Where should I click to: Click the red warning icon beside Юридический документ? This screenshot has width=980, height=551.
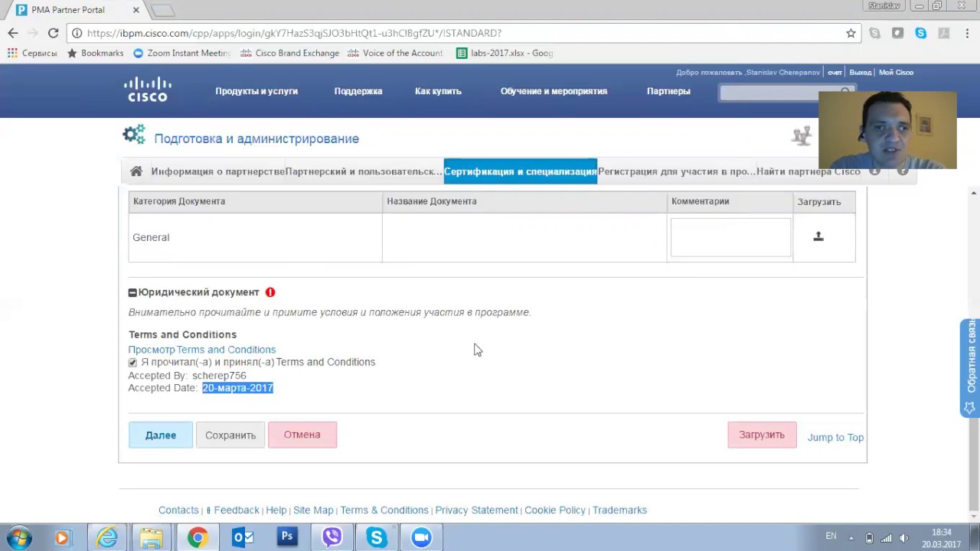pyautogui.click(x=270, y=292)
